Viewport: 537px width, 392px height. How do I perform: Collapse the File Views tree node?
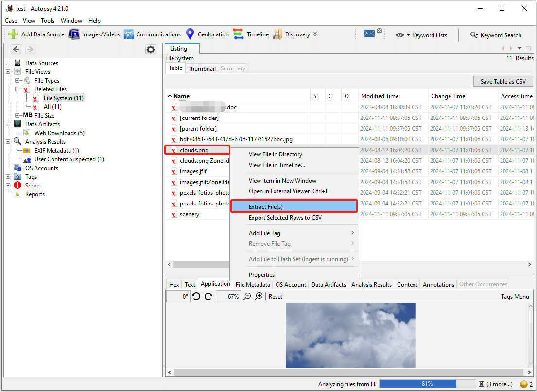click(x=8, y=71)
